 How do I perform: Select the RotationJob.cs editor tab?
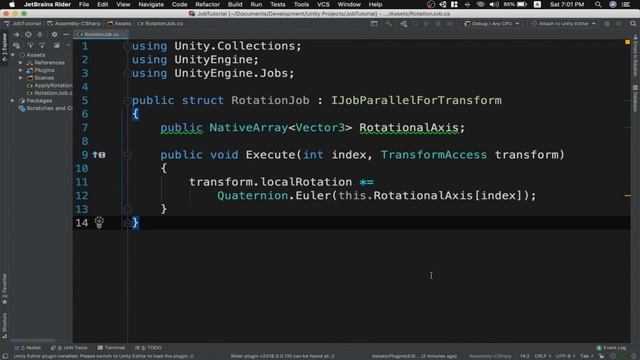(101, 35)
